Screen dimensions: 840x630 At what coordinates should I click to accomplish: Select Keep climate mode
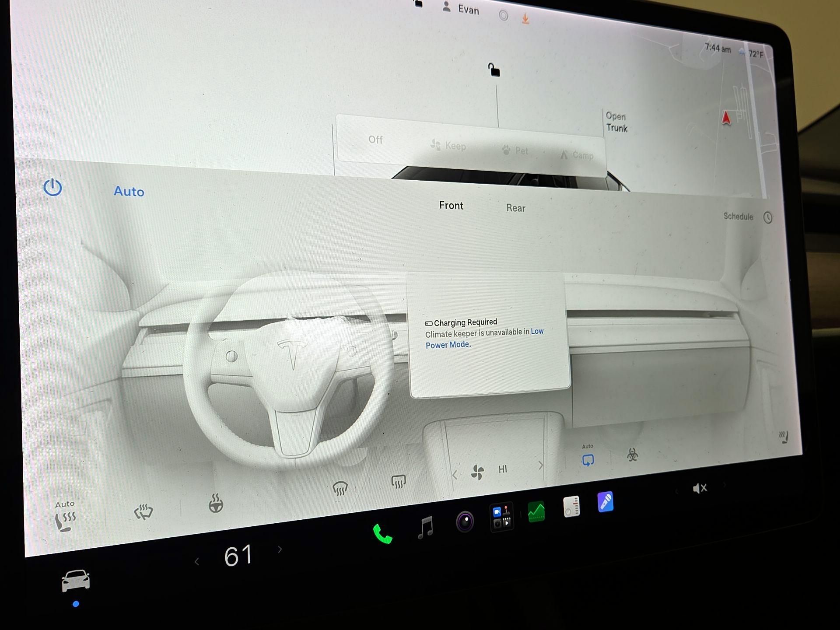point(448,146)
